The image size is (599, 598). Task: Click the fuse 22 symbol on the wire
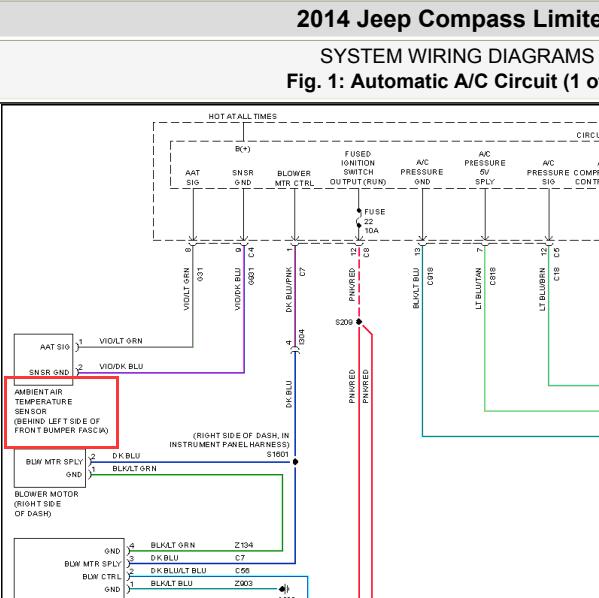tap(359, 219)
